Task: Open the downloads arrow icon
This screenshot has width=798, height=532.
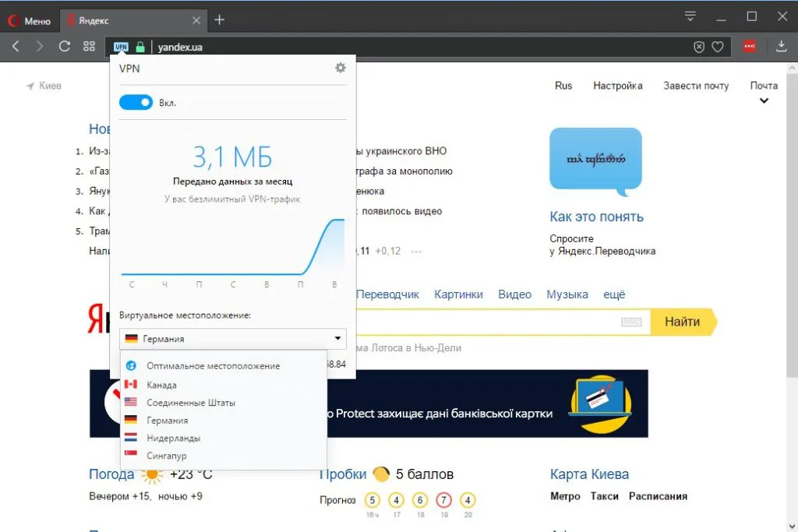Action: coord(781,46)
